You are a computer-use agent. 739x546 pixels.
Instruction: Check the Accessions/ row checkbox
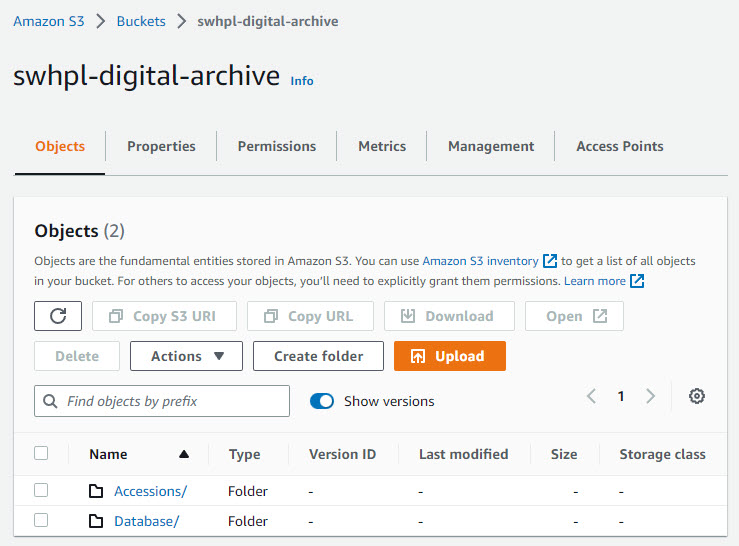(41, 490)
